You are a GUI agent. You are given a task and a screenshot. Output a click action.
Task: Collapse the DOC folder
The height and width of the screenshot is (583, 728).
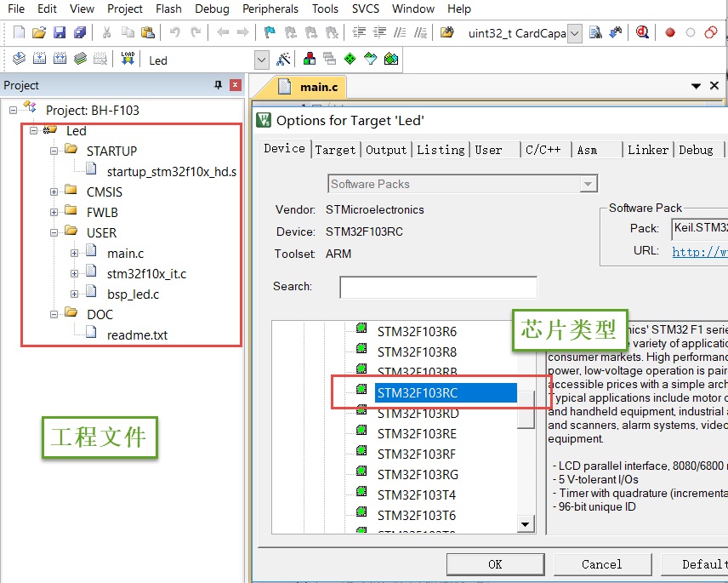[54, 315]
